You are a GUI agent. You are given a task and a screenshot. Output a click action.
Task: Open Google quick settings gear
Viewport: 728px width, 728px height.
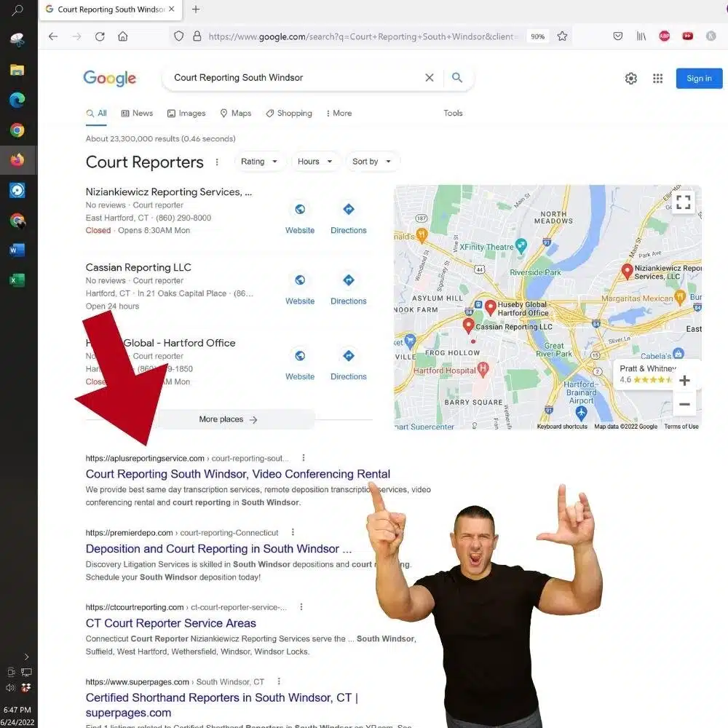630,79
